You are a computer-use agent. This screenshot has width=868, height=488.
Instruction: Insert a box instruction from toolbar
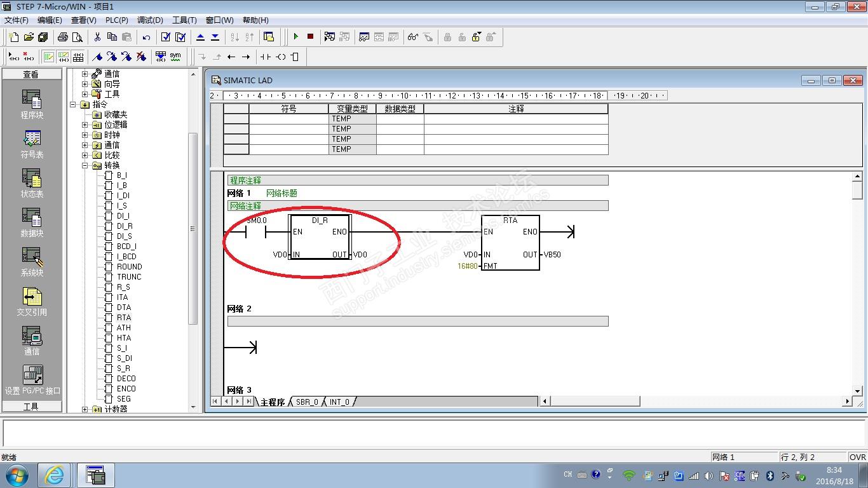click(294, 57)
